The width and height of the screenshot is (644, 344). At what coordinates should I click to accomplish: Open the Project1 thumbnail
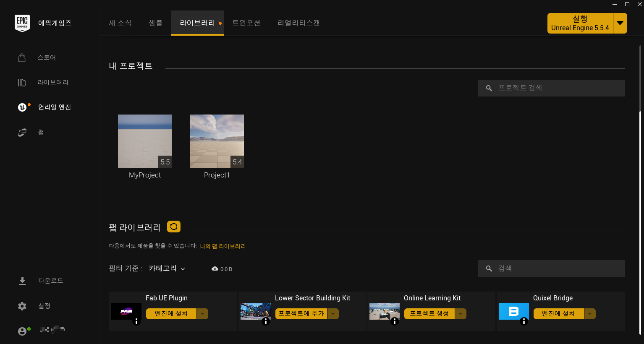[217, 141]
